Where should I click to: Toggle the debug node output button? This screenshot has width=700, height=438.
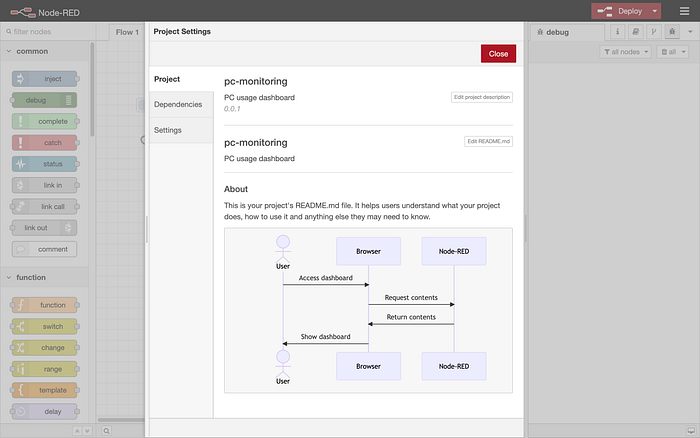pyautogui.click(x=70, y=100)
